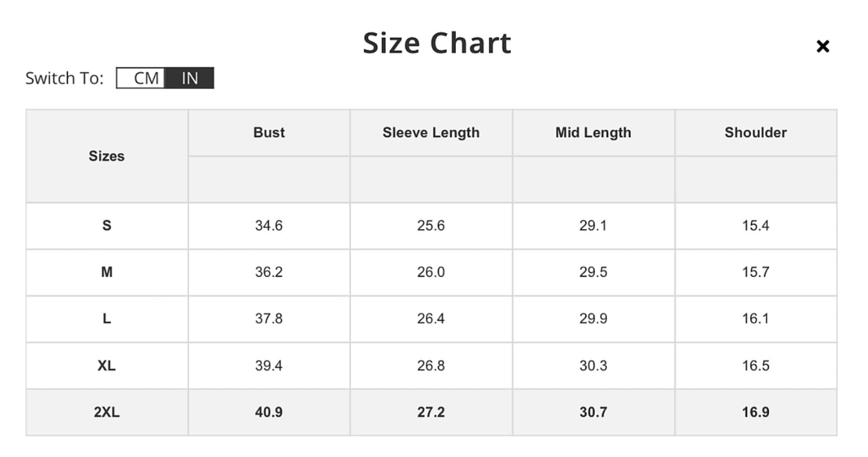Select the IN unit toggle
The image size is (868, 457).
point(189,78)
